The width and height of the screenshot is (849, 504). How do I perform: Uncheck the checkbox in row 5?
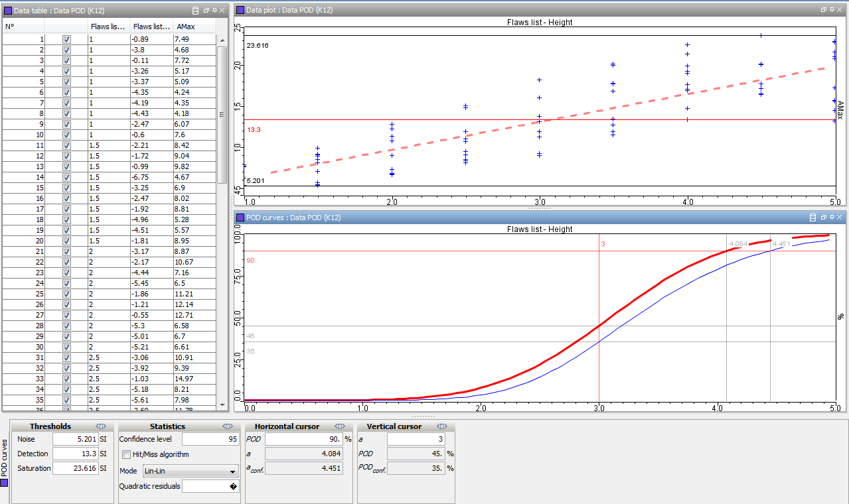point(66,82)
